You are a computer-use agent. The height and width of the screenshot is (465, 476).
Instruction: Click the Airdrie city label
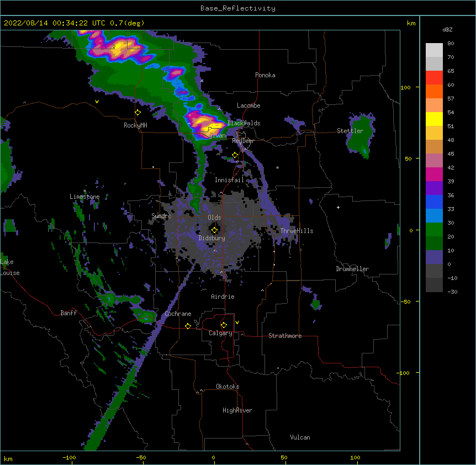point(223,297)
